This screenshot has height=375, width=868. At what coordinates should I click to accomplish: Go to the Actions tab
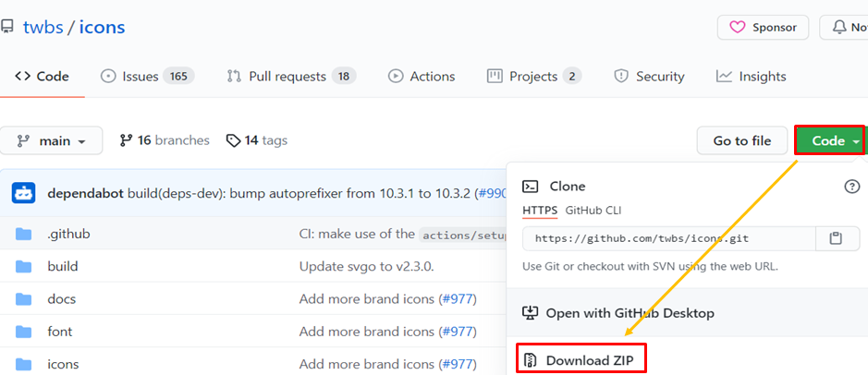(422, 77)
